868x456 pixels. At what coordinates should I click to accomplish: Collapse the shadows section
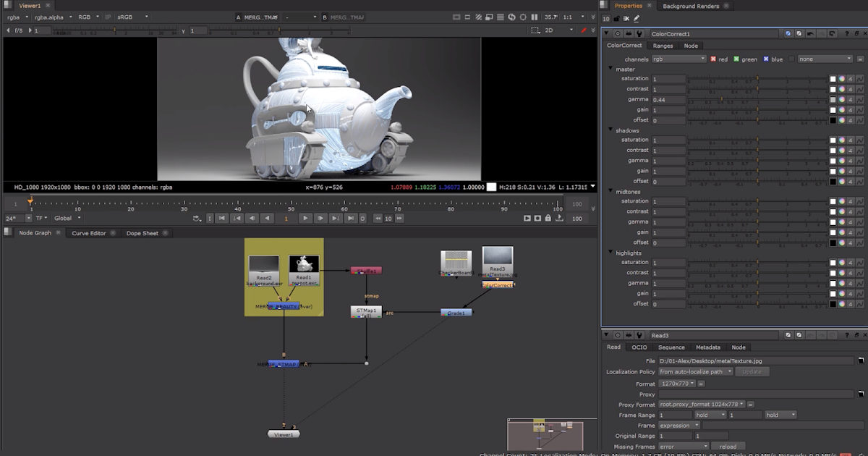610,130
